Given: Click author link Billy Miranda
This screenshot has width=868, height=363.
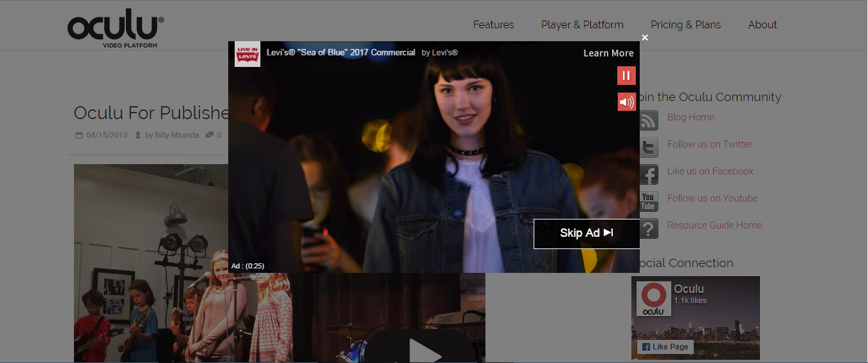Looking at the screenshot, I should tap(177, 135).
